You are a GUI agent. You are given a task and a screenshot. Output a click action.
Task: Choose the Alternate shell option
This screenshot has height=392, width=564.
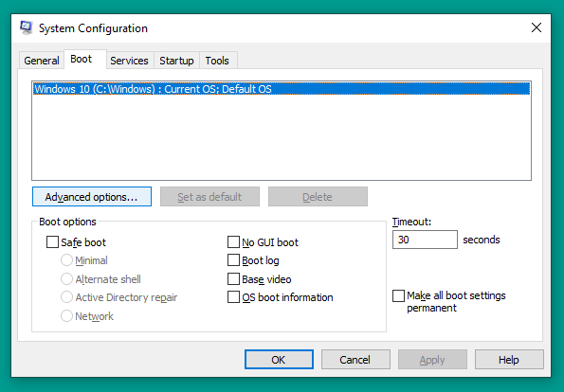[x=66, y=278]
